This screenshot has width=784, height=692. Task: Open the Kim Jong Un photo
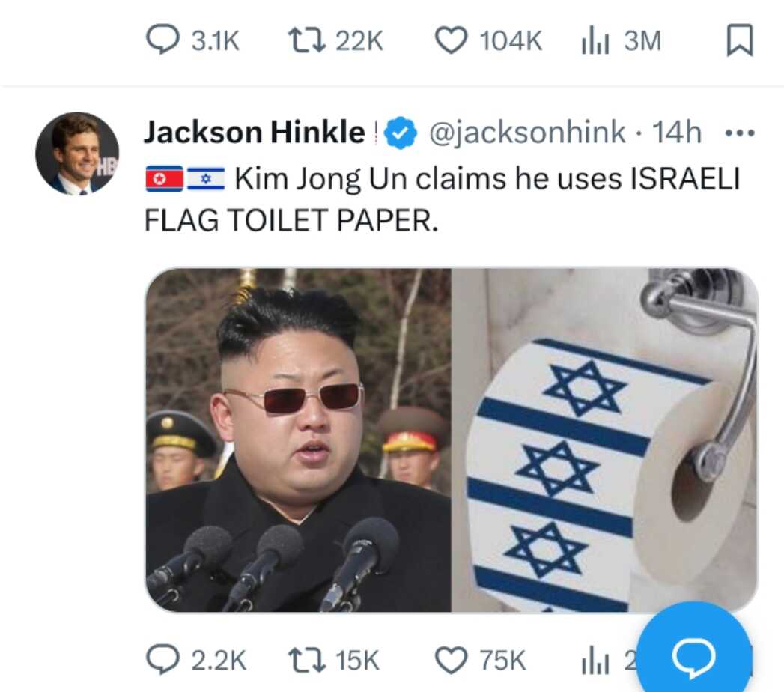pyautogui.click(x=299, y=440)
